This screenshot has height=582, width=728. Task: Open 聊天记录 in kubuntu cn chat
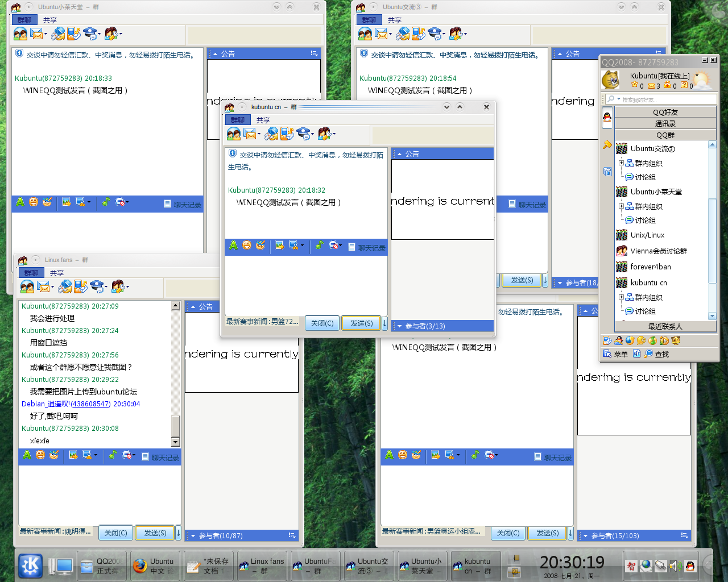point(367,247)
